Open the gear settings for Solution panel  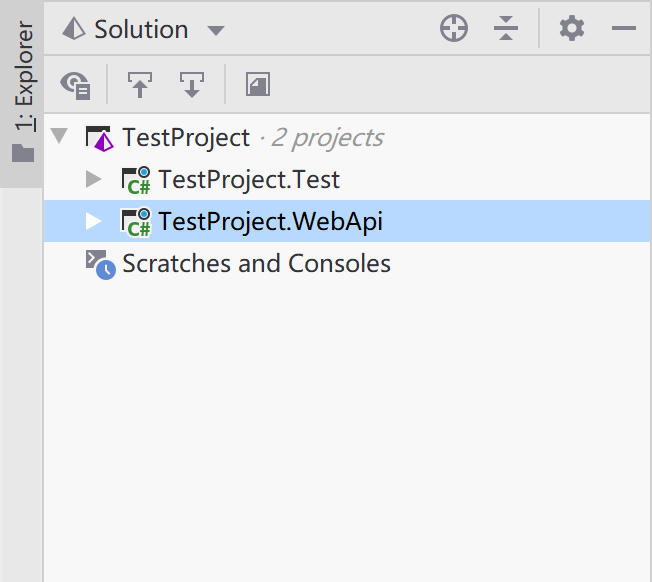coord(572,29)
